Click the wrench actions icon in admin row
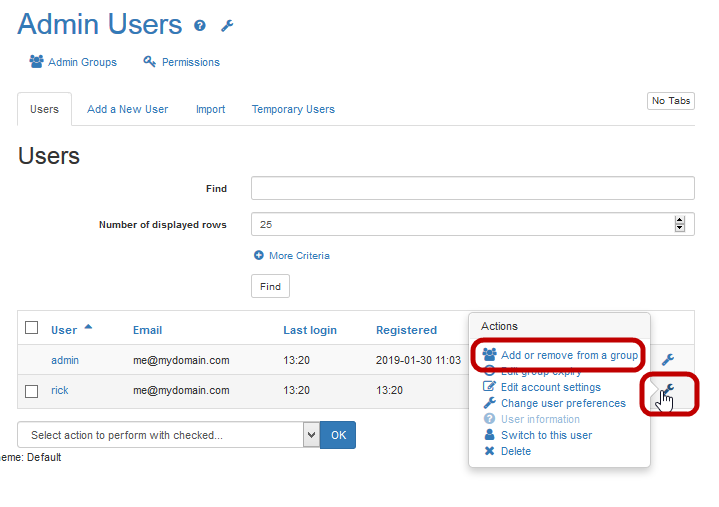 [668, 360]
